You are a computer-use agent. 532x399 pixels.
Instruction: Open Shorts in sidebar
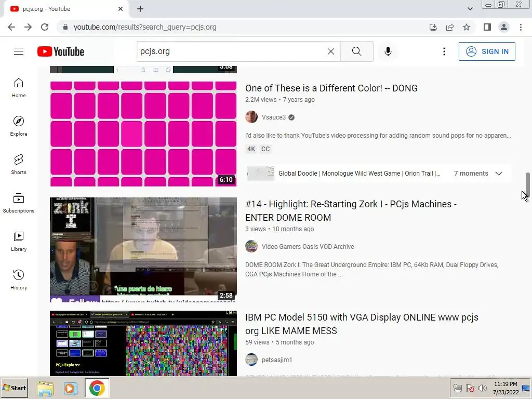(19, 164)
